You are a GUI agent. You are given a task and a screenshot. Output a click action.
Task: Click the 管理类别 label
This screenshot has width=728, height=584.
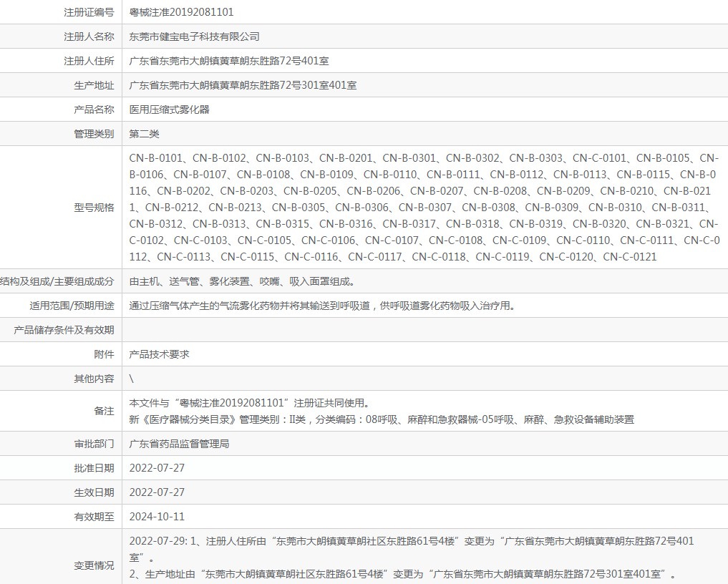click(94, 134)
